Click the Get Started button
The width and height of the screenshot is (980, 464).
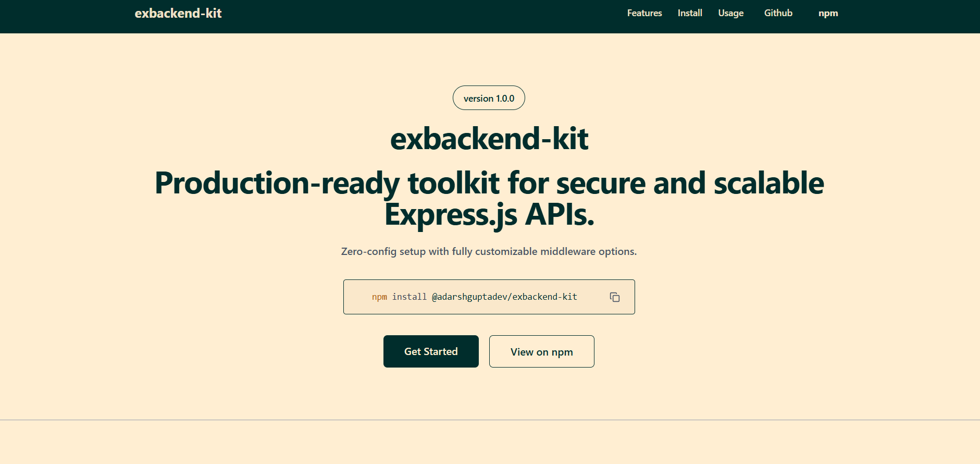coord(431,351)
